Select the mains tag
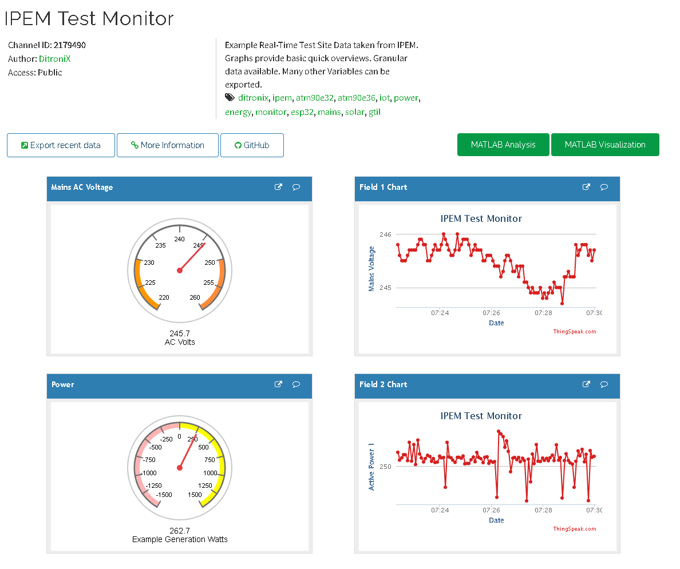Viewport: 680px width, 569px height. tap(329, 112)
